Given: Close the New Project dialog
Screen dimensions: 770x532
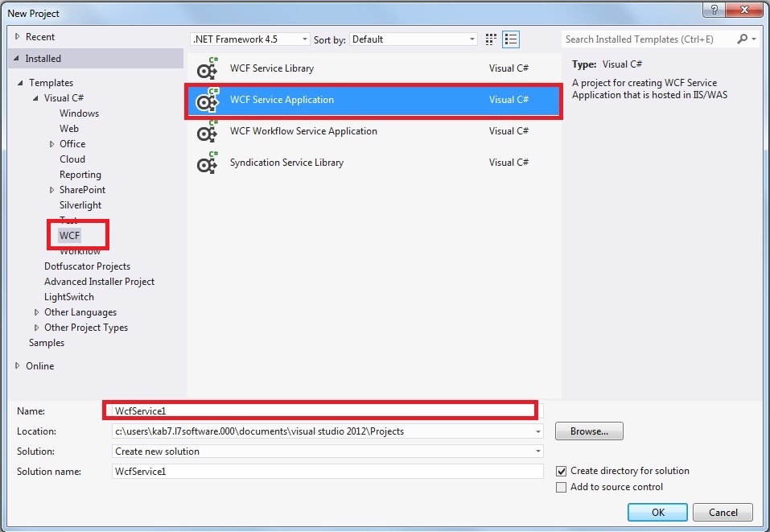Looking at the screenshot, I should pos(744,10).
